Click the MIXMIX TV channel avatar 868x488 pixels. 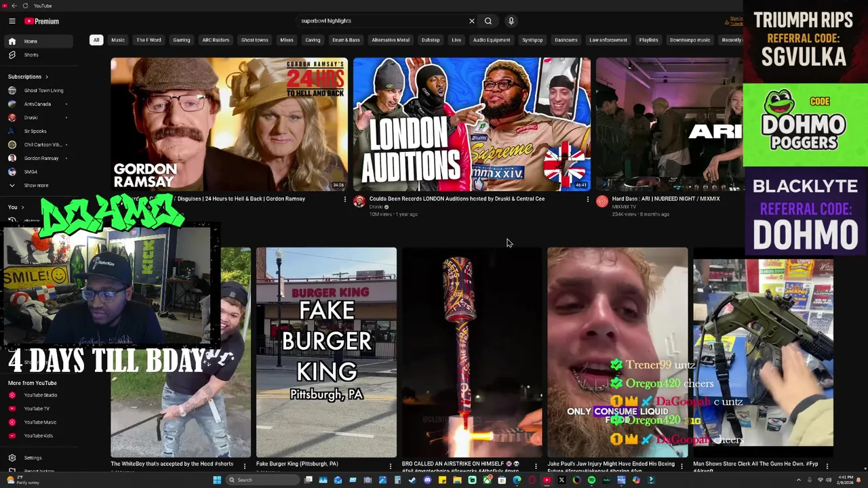pyautogui.click(x=602, y=201)
